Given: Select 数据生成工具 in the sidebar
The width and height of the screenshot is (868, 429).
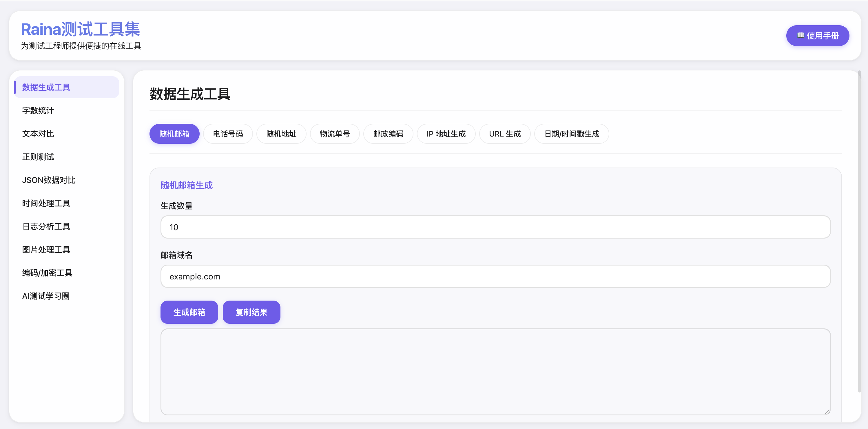Looking at the screenshot, I should pyautogui.click(x=67, y=87).
